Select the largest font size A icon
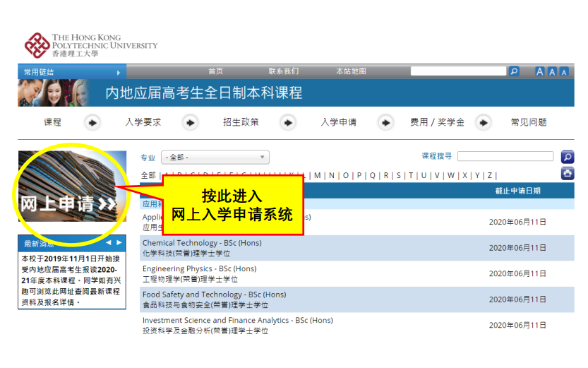The height and width of the screenshot is (368, 588). [x=539, y=71]
